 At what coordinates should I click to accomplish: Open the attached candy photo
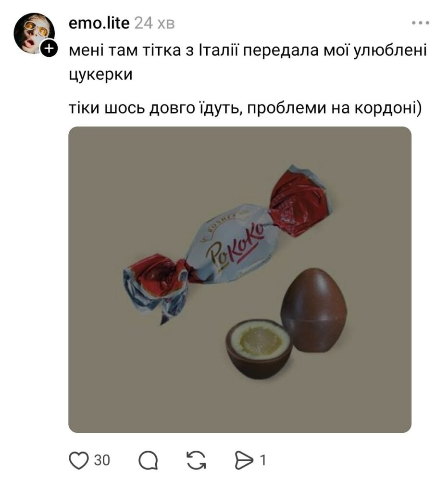pos(240,279)
